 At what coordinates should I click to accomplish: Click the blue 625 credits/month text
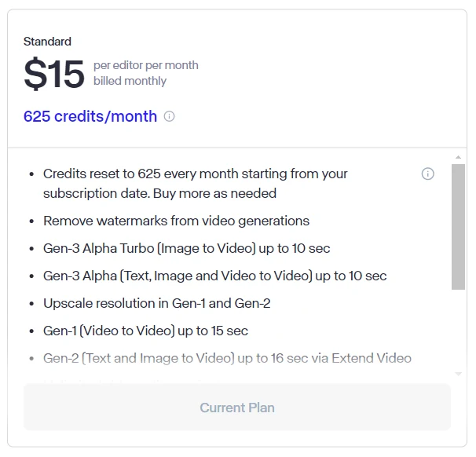90,116
